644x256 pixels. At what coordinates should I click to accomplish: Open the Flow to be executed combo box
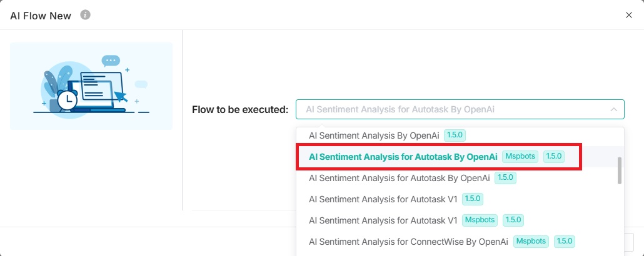pos(450,109)
